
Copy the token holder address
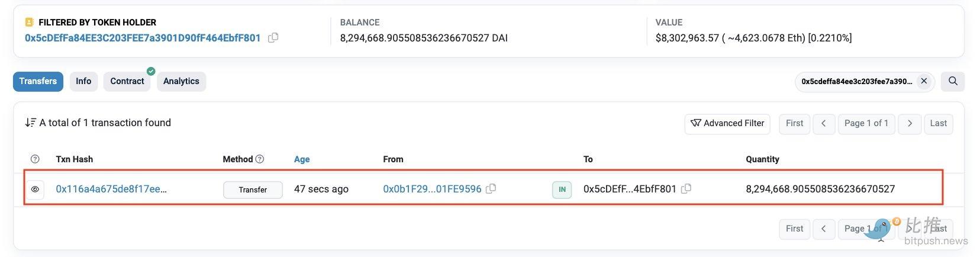pos(273,38)
